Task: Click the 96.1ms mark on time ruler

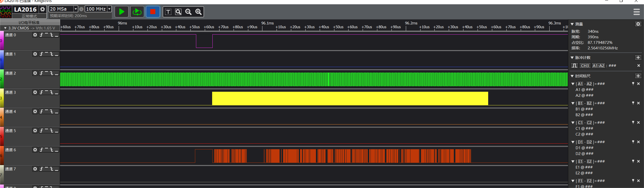Action: pyautogui.click(x=267, y=23)
